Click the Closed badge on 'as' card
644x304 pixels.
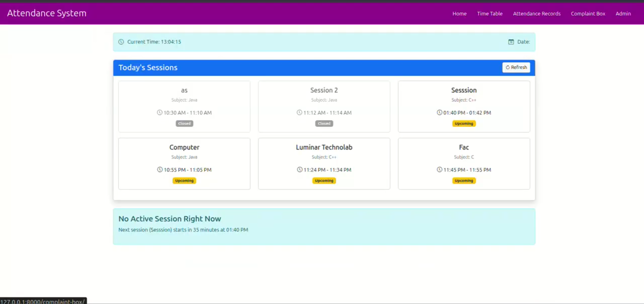tap(184, 124)
